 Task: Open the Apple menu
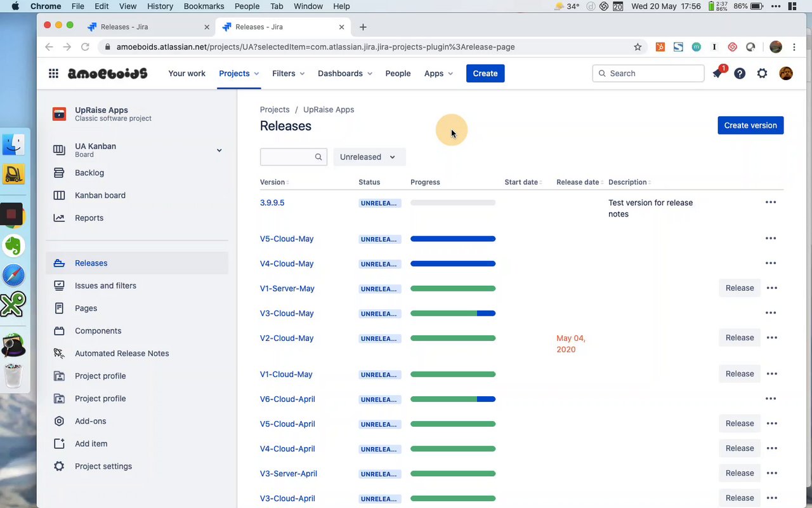[15, 6]
